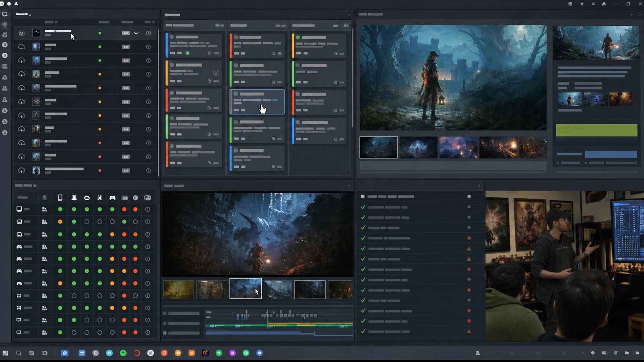Select the pedestal stamp icon in matrix header
Image resolution: width=644 pixels, height=362 pixels.
pos(74,197)
